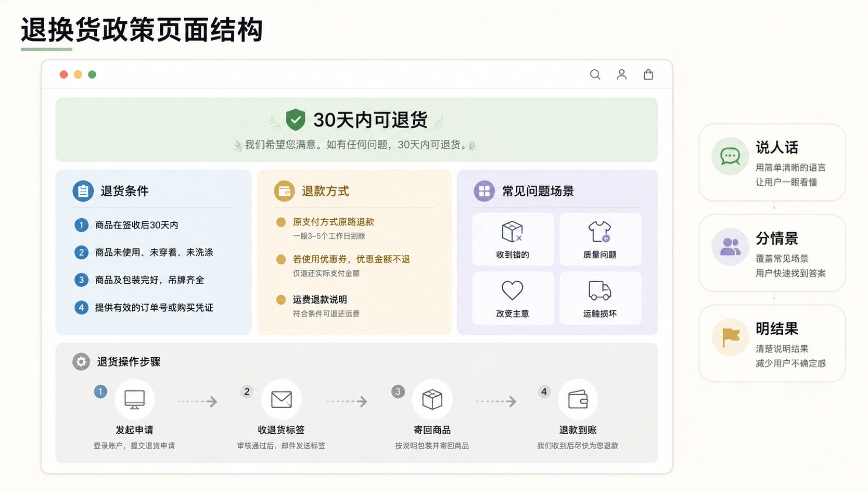The image size is (868, 491).
Task: Click the 分情景 card title
Action: pos(777,238)
